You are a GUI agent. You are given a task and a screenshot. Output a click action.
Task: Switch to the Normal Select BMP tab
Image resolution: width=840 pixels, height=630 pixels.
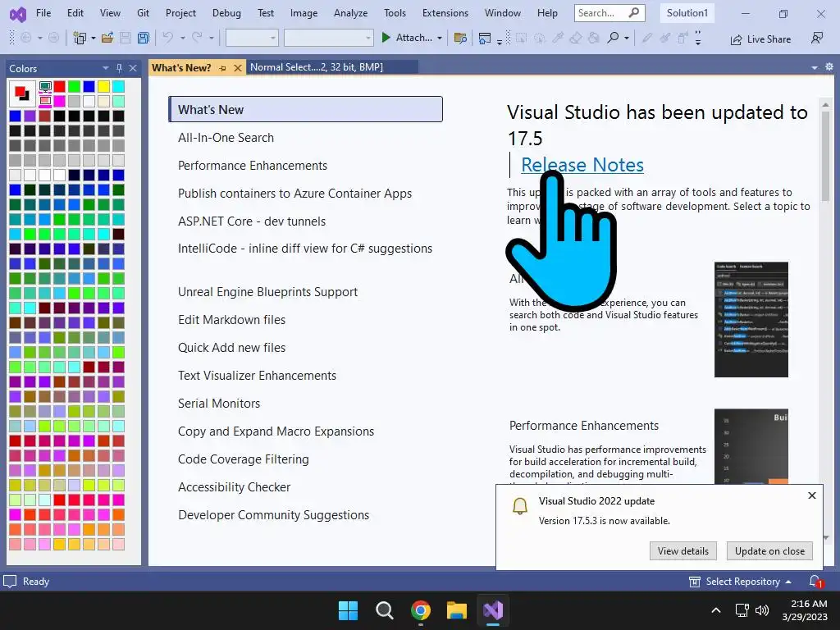click(x=331, y=67)
